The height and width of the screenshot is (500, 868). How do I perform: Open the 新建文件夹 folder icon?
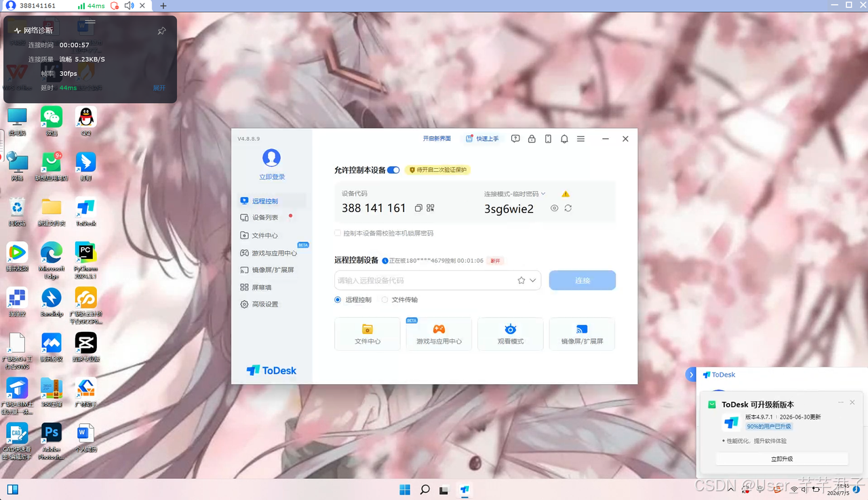click(52, 212)
